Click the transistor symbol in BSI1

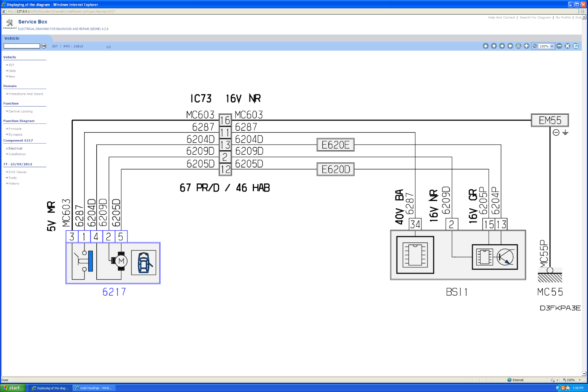coord(505,257)
